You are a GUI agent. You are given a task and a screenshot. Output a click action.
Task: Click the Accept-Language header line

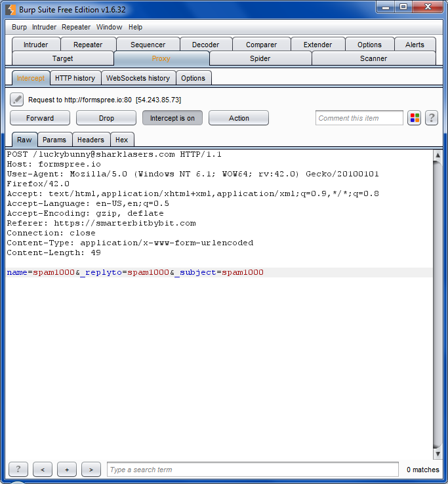coord(88,203)
